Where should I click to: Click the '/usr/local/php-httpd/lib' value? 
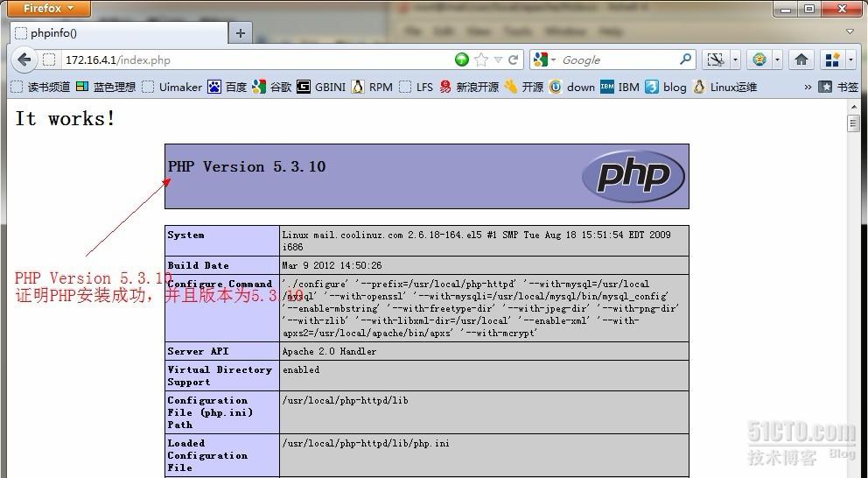click(x=345, y=400)
